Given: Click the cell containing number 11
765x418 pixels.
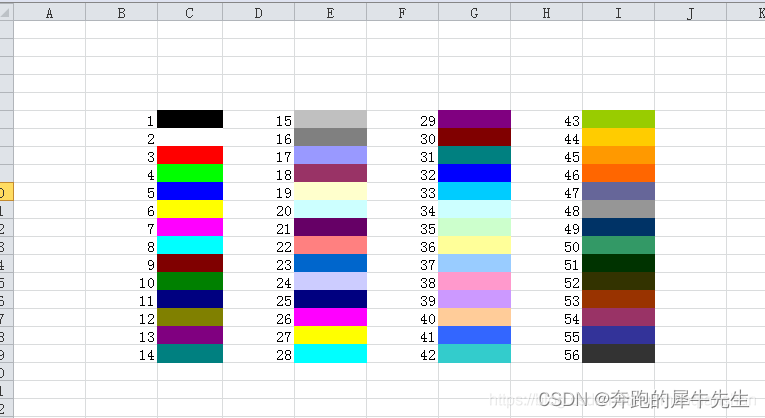Looking at the screenshot, I should 121,301.
